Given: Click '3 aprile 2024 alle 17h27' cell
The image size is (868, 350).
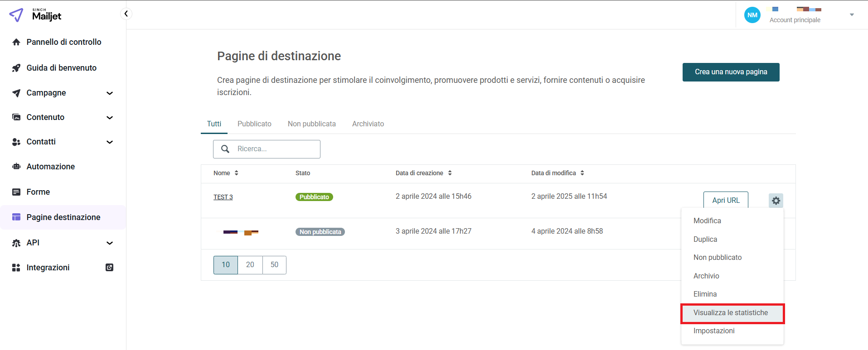Looking at the screenshot, I should coord(433,231).
